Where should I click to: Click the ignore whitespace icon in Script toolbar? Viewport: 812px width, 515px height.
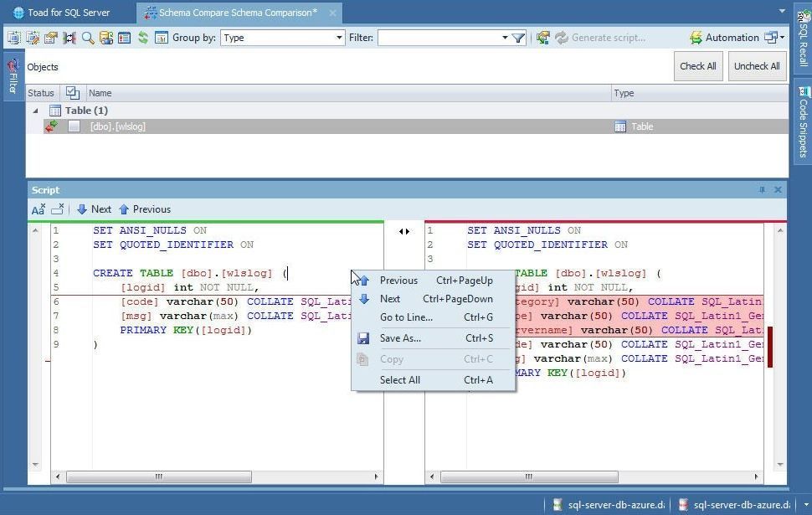pos(58,209)
